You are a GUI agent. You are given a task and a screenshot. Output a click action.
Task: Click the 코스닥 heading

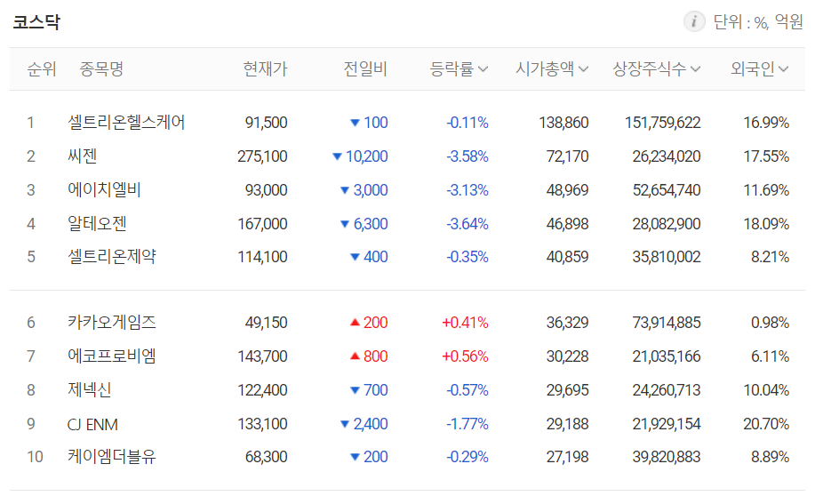point(36,22)
